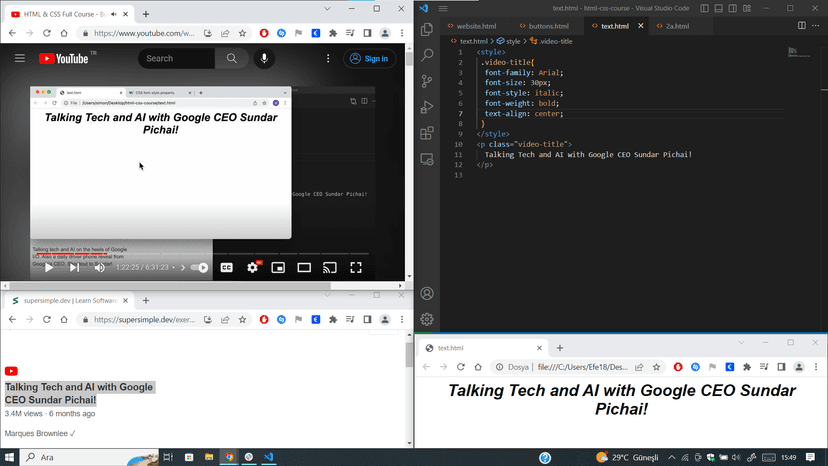828x466 pixels.
Task: Toggle YouTube autoplay switch
Action: 199,267
